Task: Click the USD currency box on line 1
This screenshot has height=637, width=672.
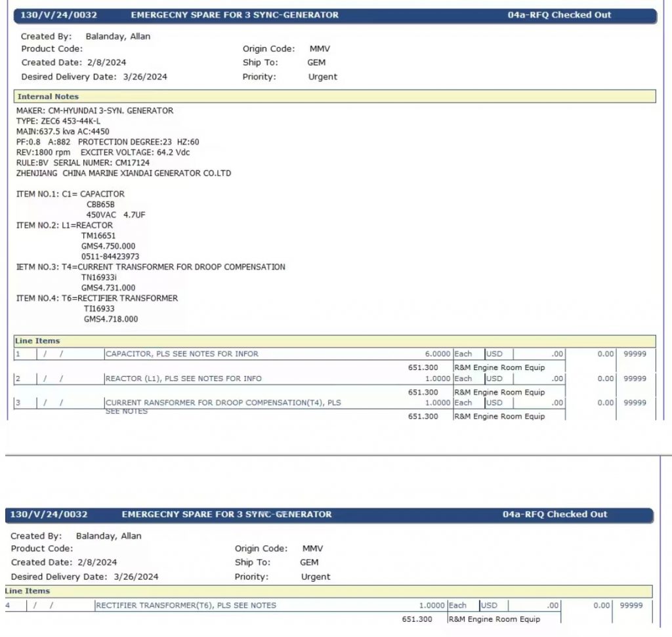Action: [x=494, y=354]
